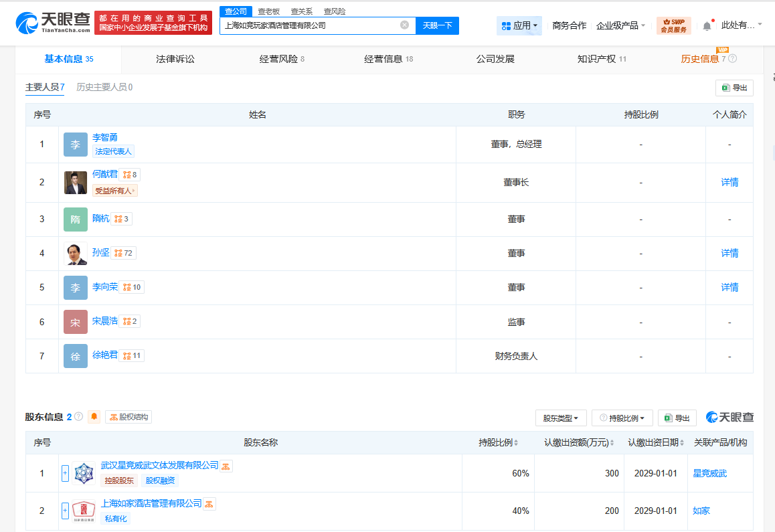Click the orange shareholder alert bell
This screenshot has height=532, width=775.
tap(94, 417)
